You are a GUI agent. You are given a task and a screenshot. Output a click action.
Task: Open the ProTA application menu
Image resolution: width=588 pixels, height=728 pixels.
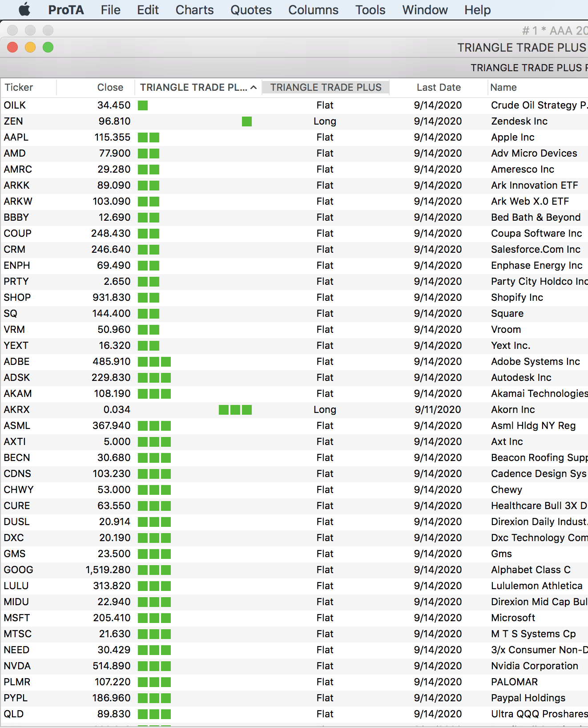[66, 10]
